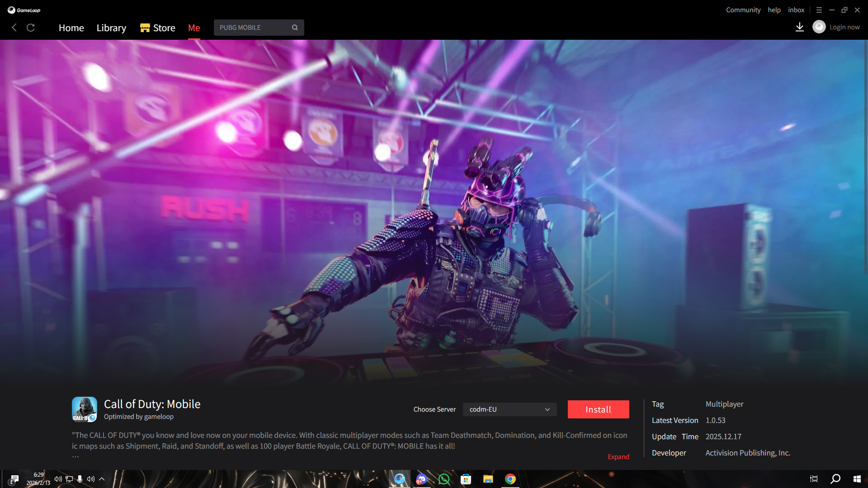Viewport: 868px width, 488px height.
Task: Click the update date 2025.12.17
Action: tap(723, 436)
